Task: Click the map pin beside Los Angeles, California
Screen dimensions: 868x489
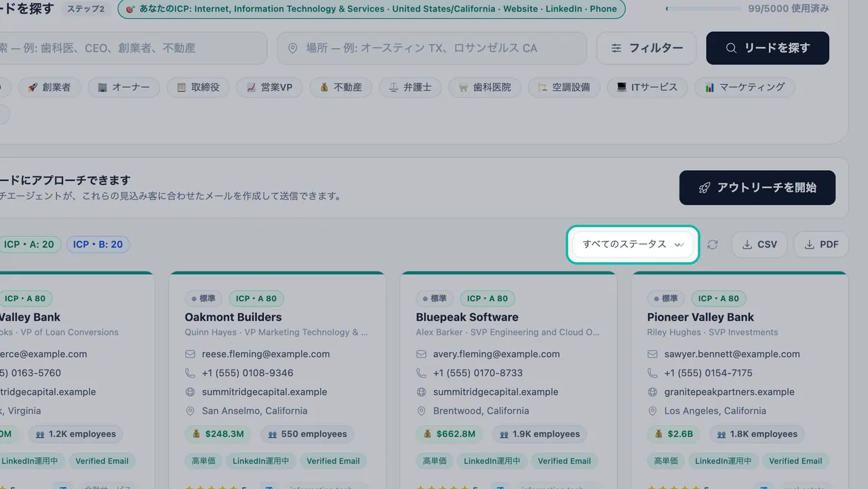Action: (x=653, y=411)
